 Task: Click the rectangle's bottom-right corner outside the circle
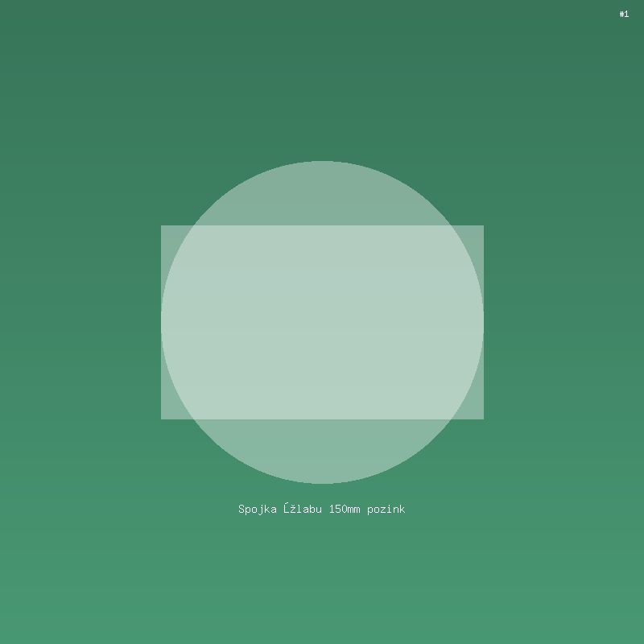point(475,411)
